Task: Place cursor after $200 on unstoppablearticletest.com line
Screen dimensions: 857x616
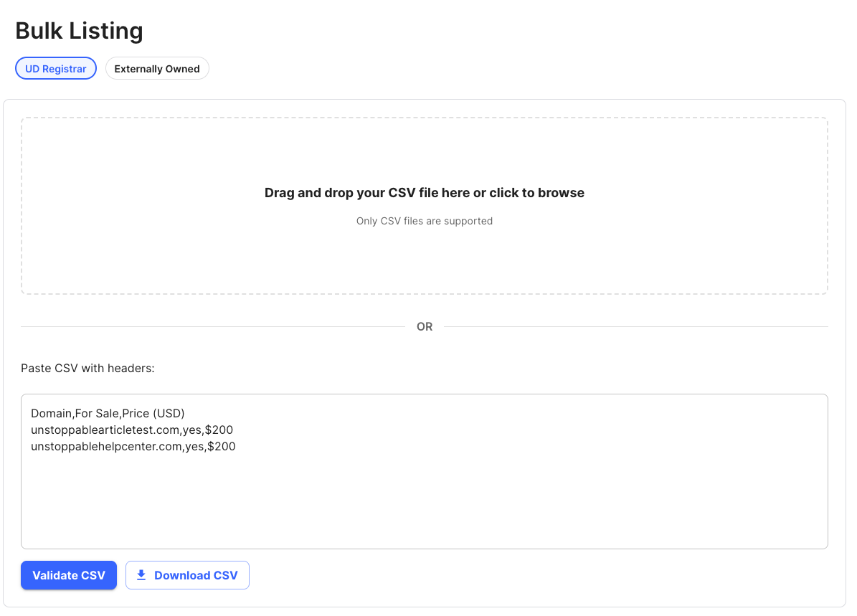Action: click(x=234, y=430)
